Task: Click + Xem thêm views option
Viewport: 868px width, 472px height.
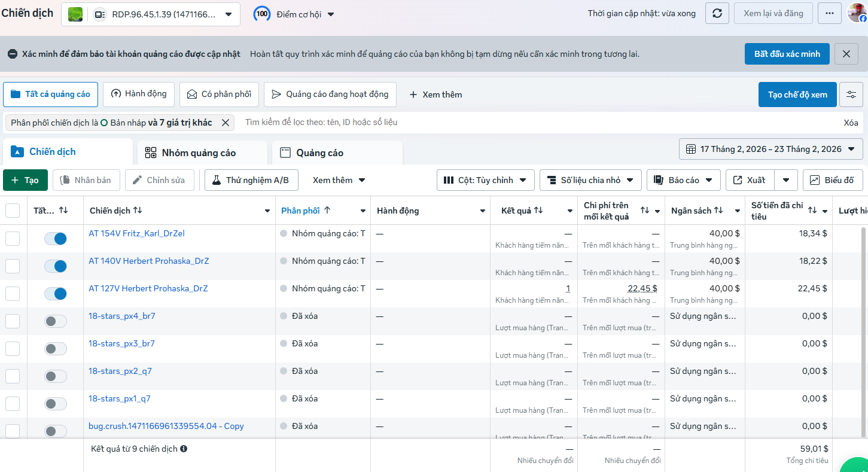Action: 435,95
